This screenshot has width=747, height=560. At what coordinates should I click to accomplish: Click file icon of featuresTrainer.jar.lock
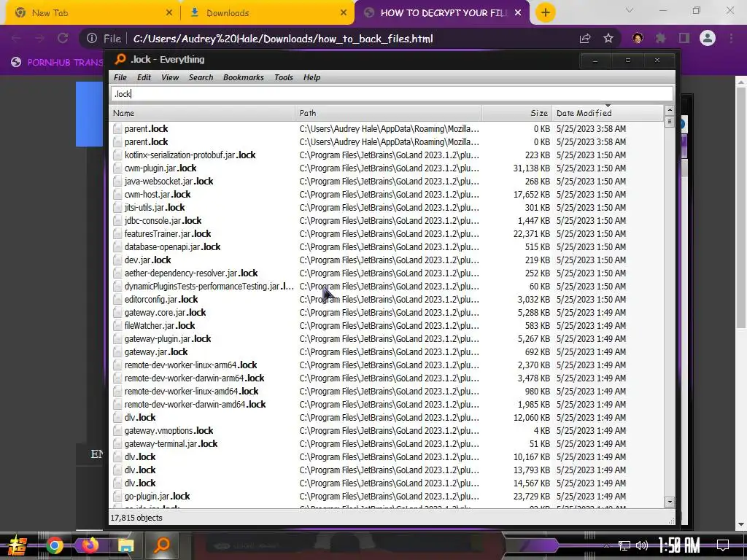[x=117, y=233]
